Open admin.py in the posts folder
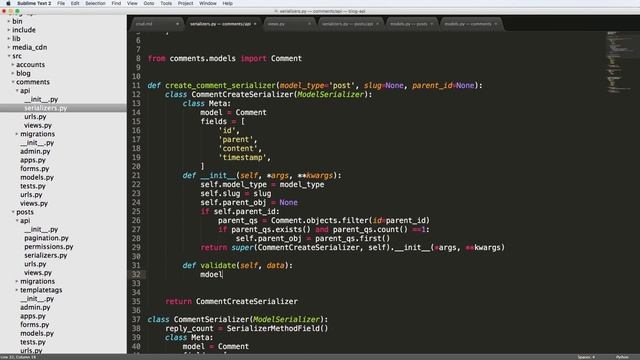640x360 pixels. pos(35,307)
